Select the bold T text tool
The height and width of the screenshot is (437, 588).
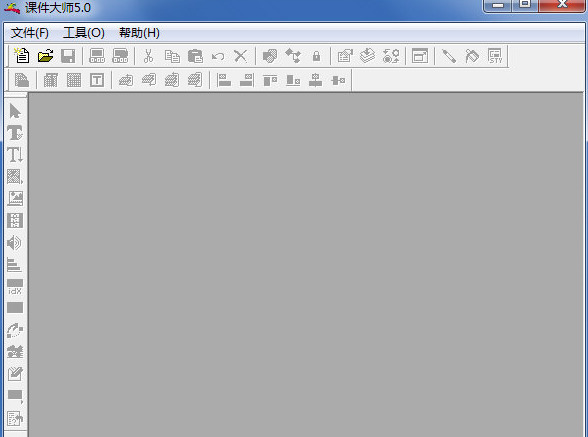15,132
